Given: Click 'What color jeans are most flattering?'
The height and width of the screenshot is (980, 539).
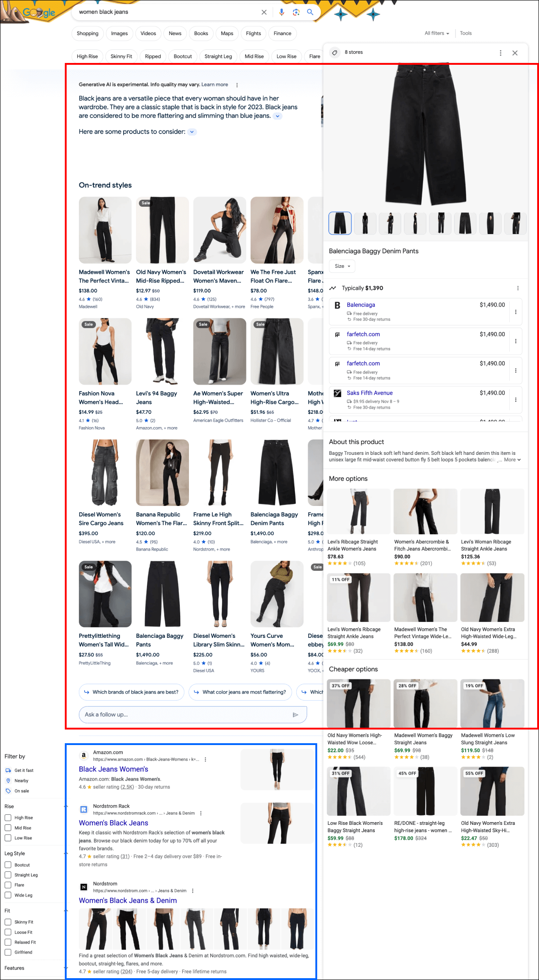Looking at the screenshot, I should coord(240,692).
